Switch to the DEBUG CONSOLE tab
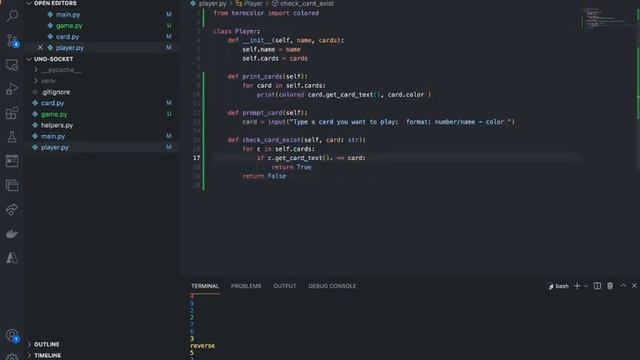Image resolution: width=640 pixels, height=360 pixels. click(332, 286)
